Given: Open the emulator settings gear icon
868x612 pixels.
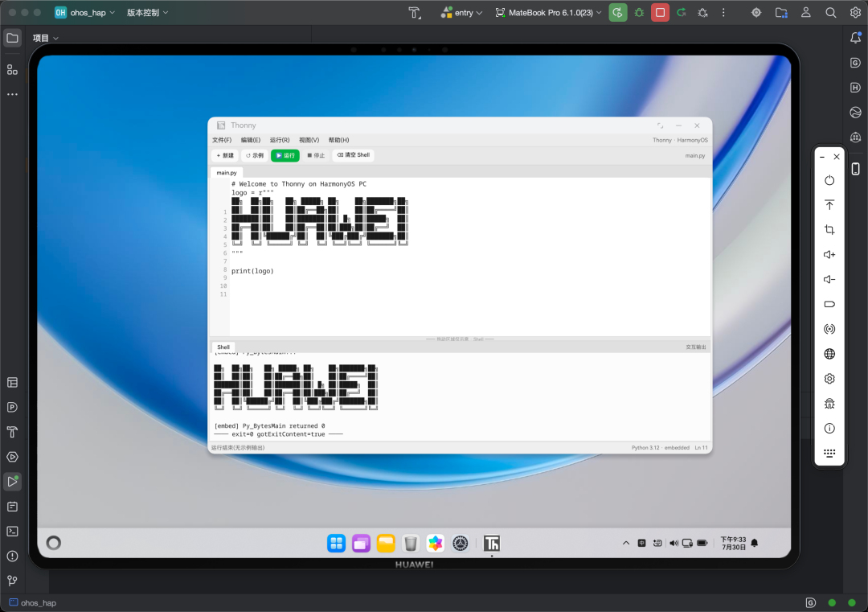Looking at the screenshot, I should (x=829, y=379).
